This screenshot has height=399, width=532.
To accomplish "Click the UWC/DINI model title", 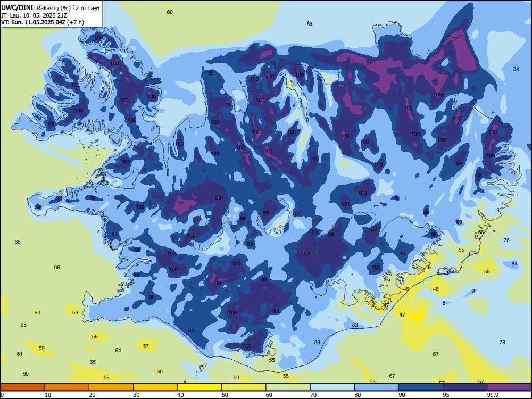I will [17, 7].
